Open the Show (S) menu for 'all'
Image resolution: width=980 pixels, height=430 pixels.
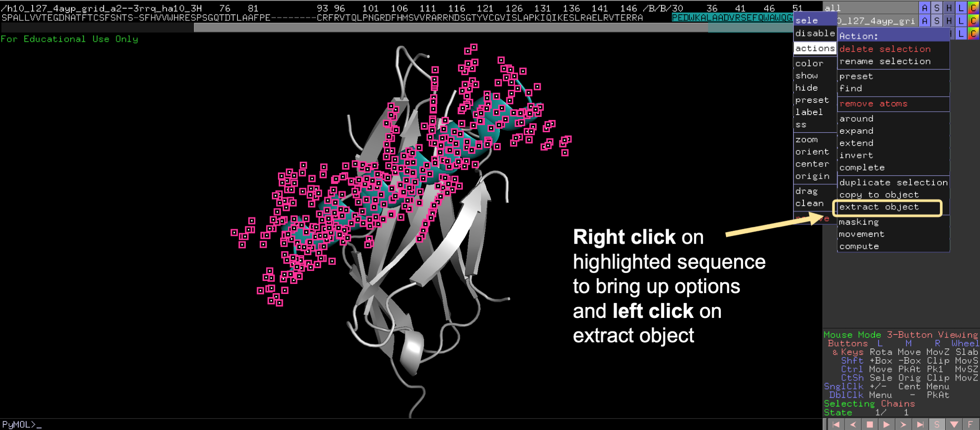tap(936, 8)
